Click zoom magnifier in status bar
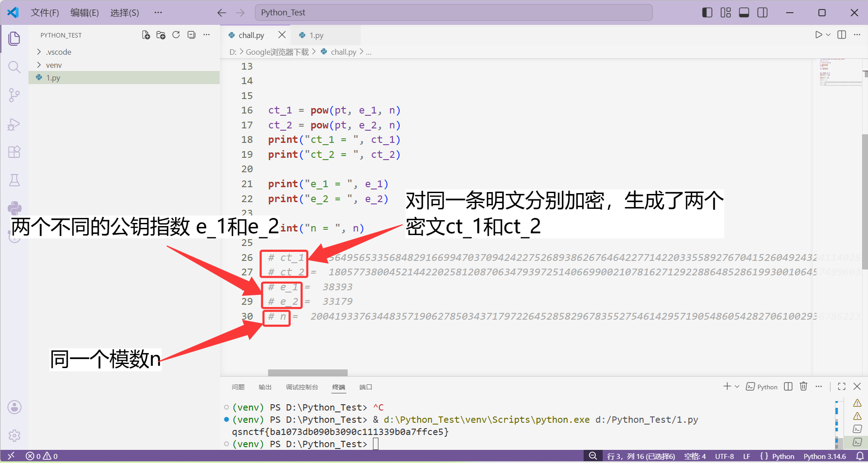The height and width of the screenshot is (463, 868). click(593, 456)
